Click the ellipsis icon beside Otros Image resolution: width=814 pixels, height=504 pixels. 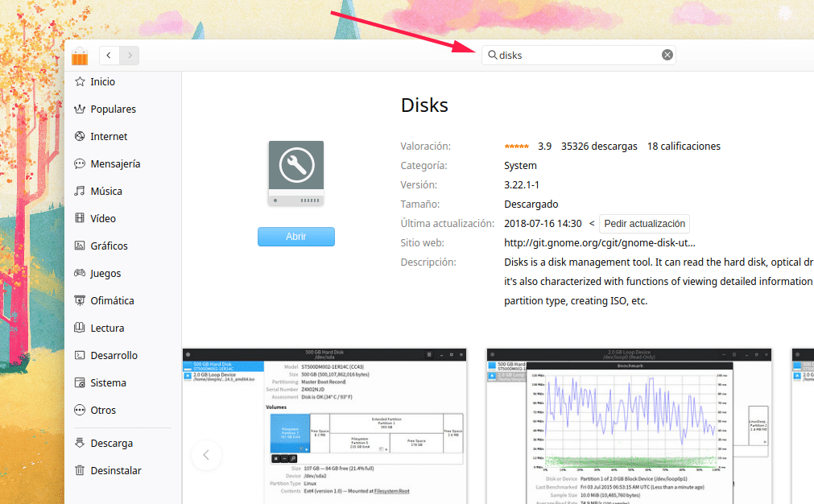pos(80,410)
